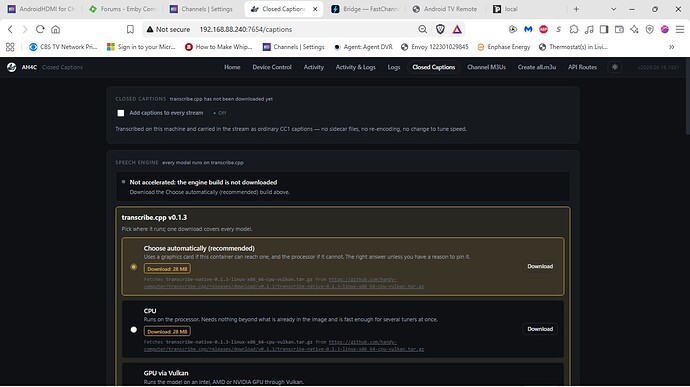Open the red ABP extension icon
Viewport: 690px width, 387px height.
[x=543, y=29]
